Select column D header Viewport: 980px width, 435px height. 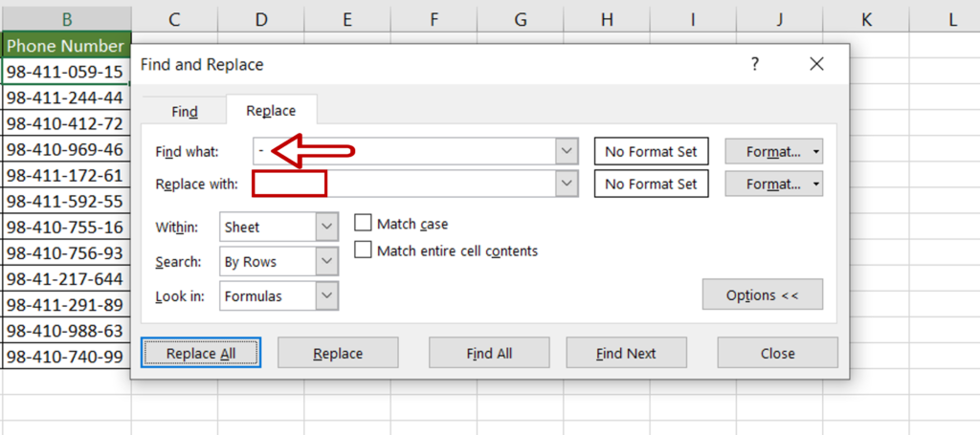click(260, 20)
